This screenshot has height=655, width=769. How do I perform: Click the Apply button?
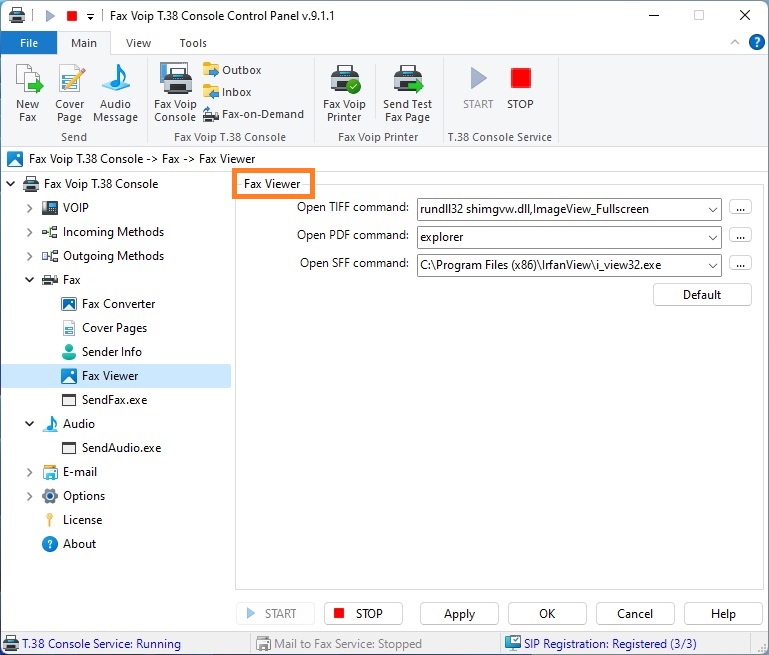459,613
